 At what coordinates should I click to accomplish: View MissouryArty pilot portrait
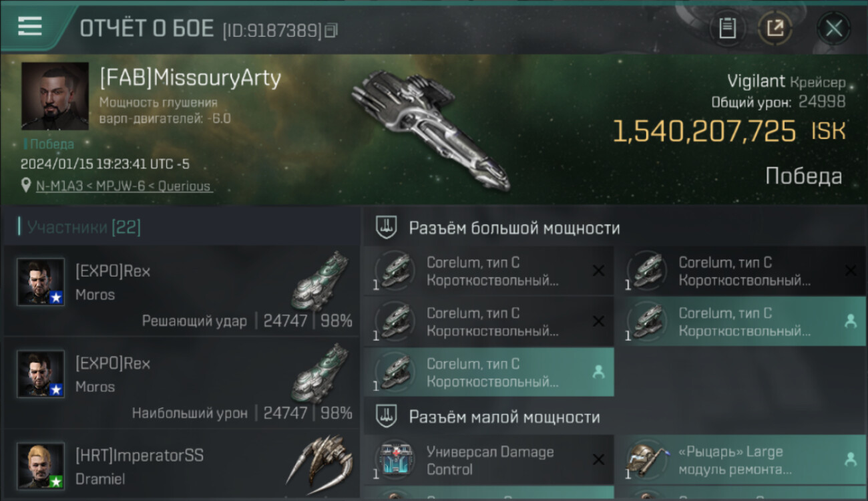click(x=55, y=96)
